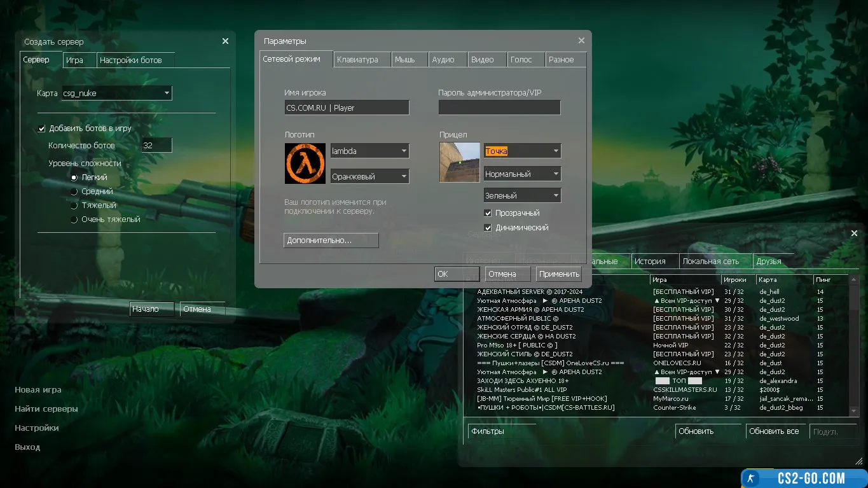Uncheck Добавить ботов в игру
The height and width of the screenshot is (488, 868).
tap(42, 129)
